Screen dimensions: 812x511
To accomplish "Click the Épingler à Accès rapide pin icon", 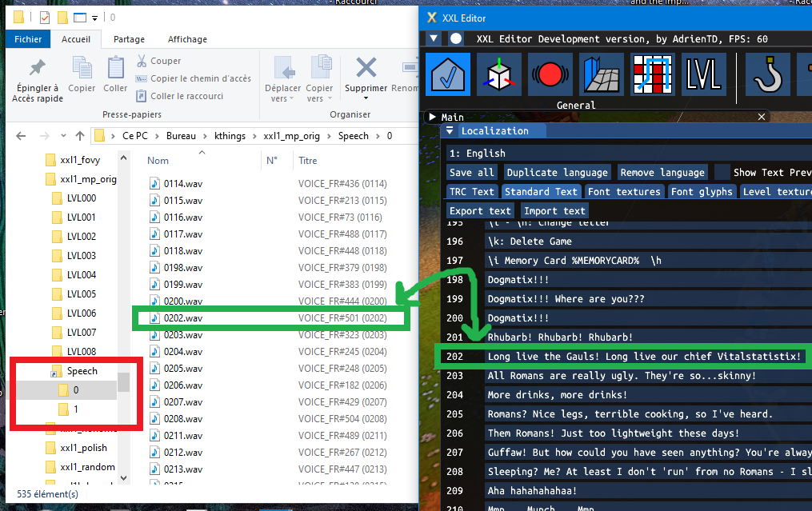I will pos(38,68).
